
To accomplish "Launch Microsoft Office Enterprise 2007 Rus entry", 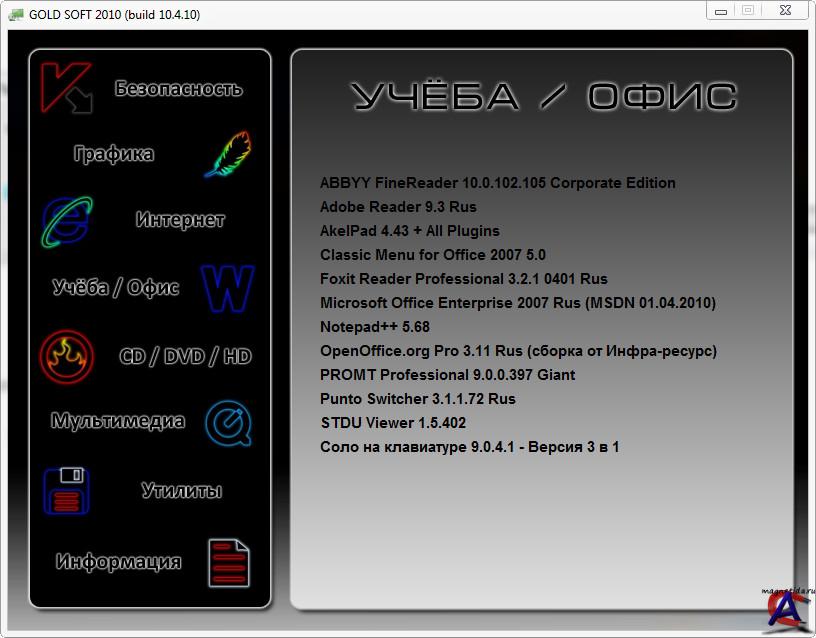I will coord(518,303).
